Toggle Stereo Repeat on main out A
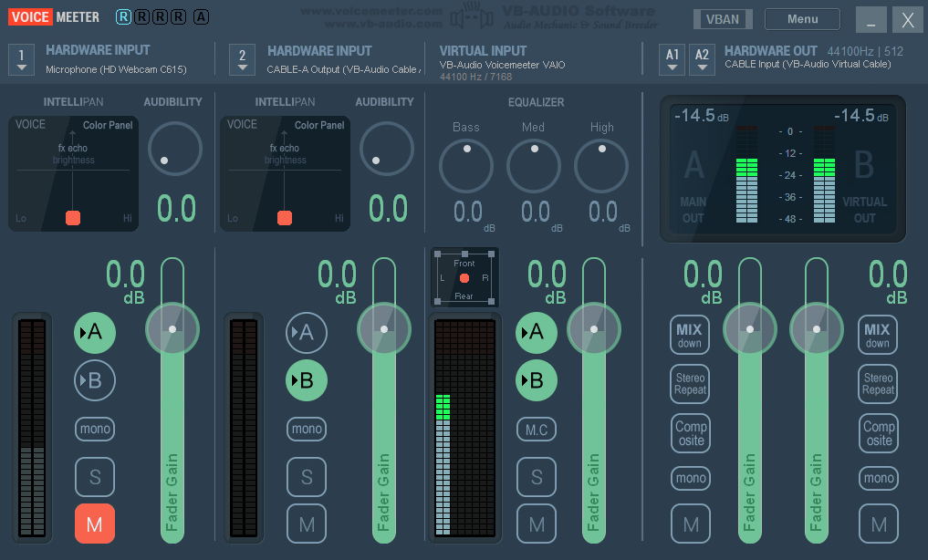 point(690,384)
